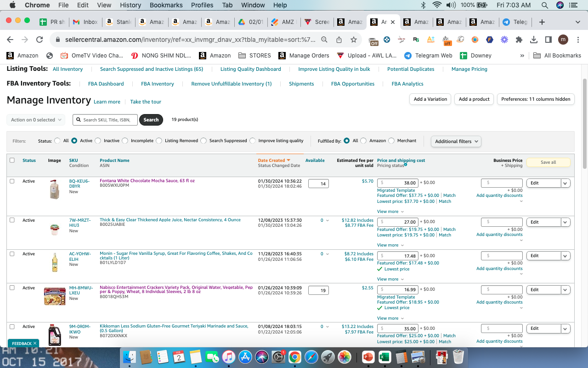Click the SKU search input field
This screenshot has height=368, width=588.
[105, 120]
